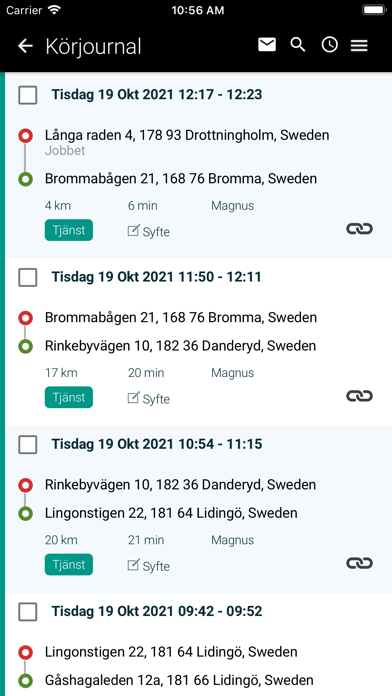
Task: Check the 11:50 - 12:11 trip checkbox
Action: pyautogui.click(x=28, y=277)
